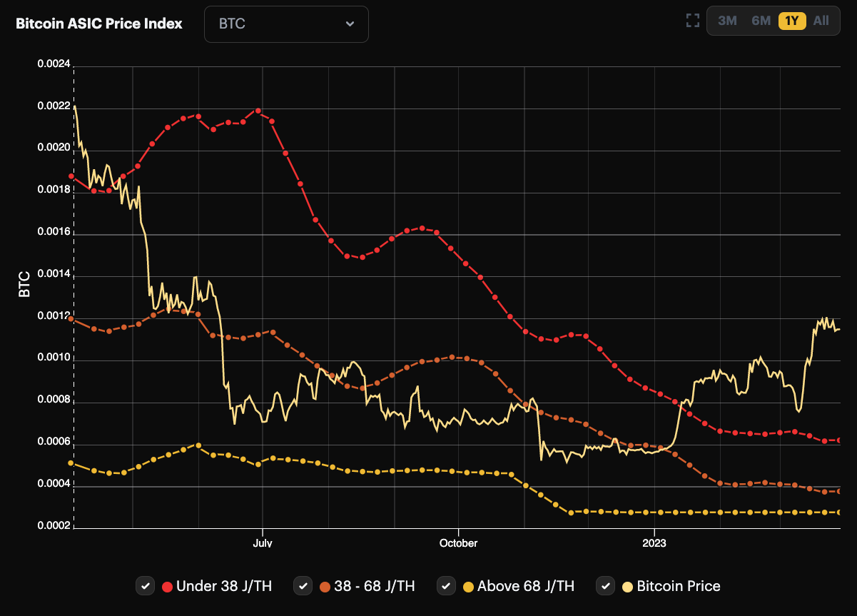This screenshot has height=616, width=857.
Task: Select the All time range tab
Action: 821,21
